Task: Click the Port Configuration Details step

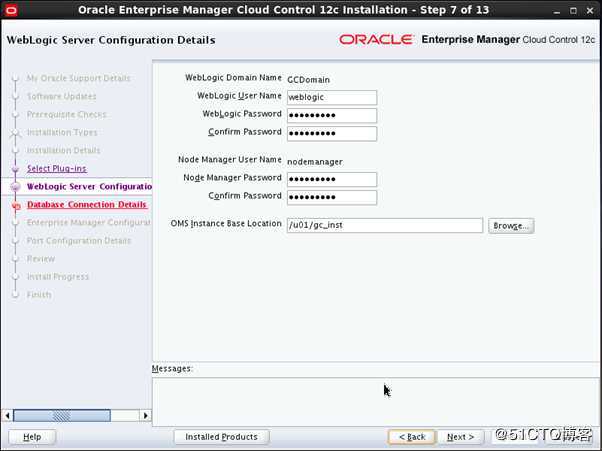Action: point(79,241)
